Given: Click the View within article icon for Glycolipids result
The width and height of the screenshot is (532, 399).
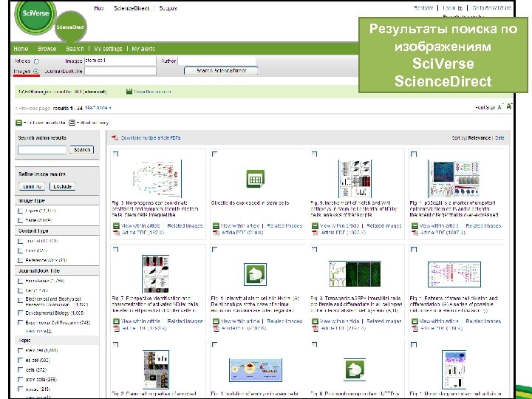Looking at the screenshot, I should point(216,225).
